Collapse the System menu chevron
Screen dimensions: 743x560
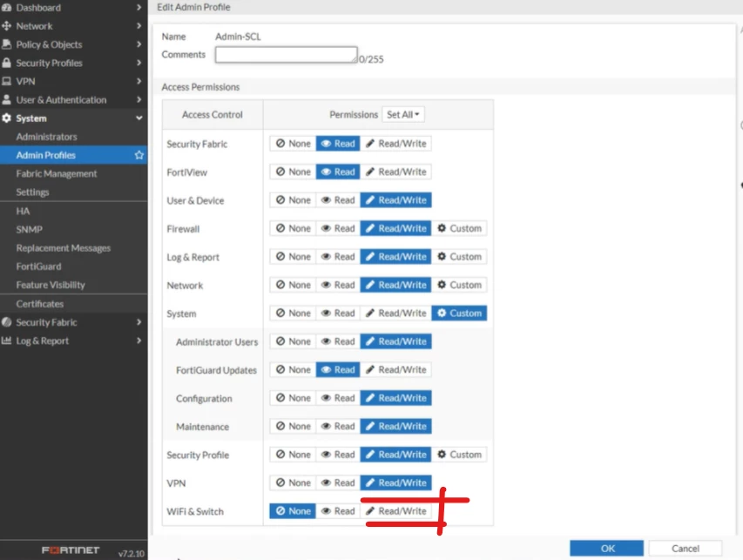(138, 118)
